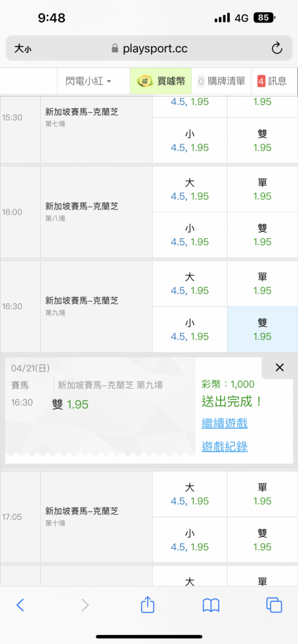The height and width of the screenshot is (644, 298).
Task: Choose 雙 1.95 for 15:30 第七場
Action: click(x=263, y=140)
